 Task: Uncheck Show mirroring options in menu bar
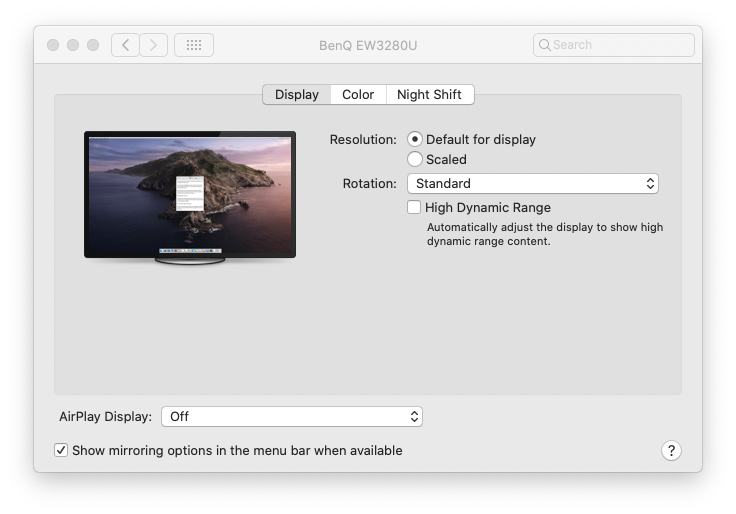tap(61, 450)
